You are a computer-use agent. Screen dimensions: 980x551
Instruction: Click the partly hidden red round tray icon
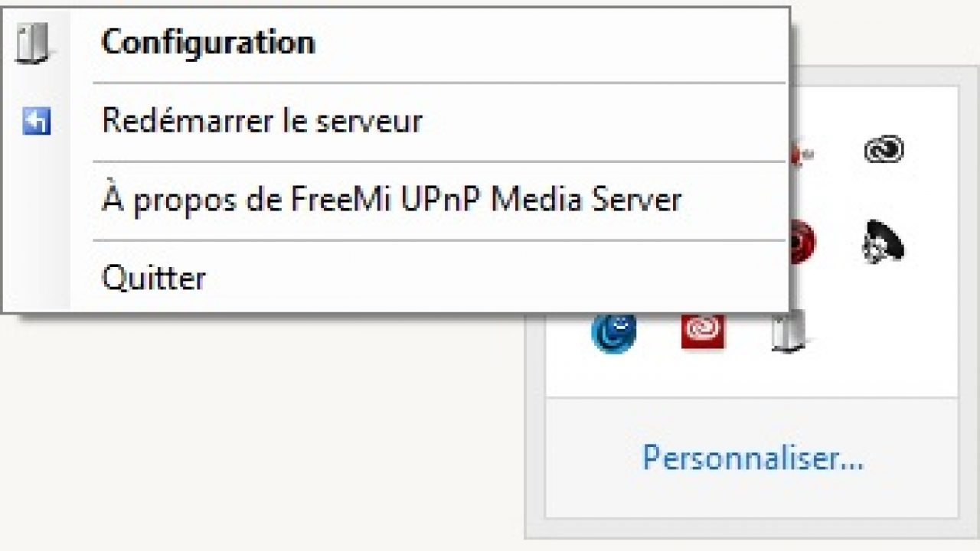(802, 243)
